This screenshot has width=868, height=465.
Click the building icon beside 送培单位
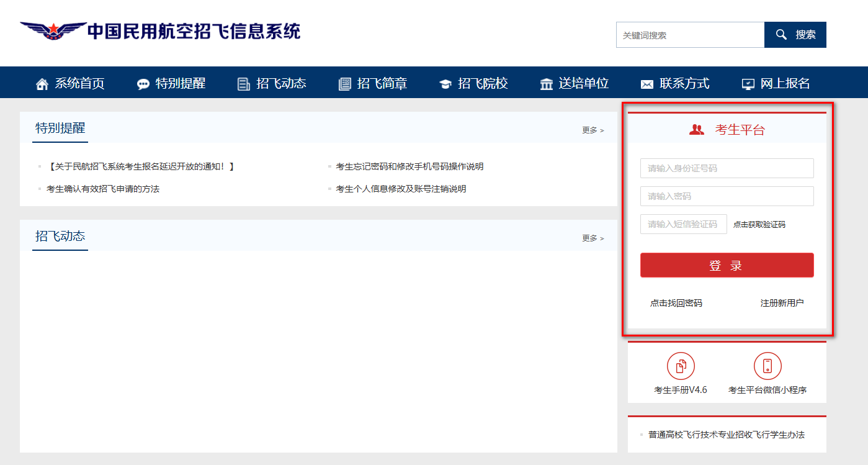click(x=546, y=84)
